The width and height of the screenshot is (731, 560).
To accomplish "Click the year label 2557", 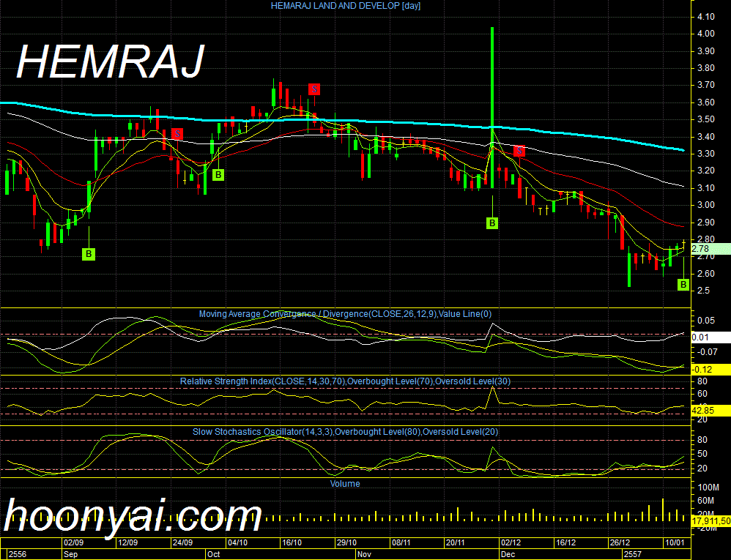I will [x=633, y=554].
